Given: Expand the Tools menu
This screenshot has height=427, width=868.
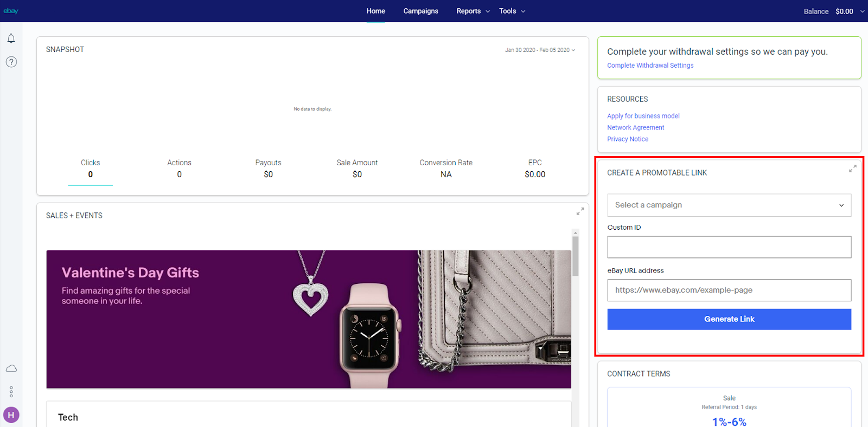Looking at the screenshot, I should click(512, 11).
